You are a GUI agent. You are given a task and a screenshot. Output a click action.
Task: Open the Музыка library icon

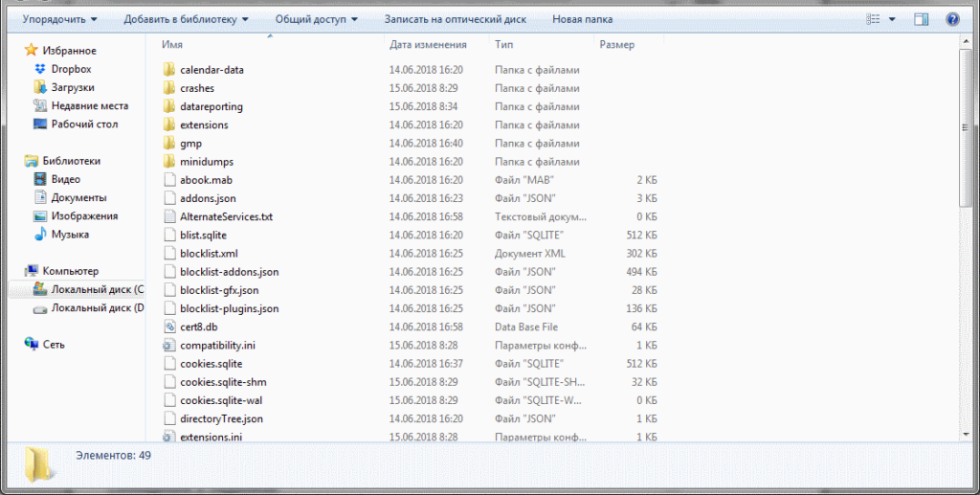tap(40, 235)
